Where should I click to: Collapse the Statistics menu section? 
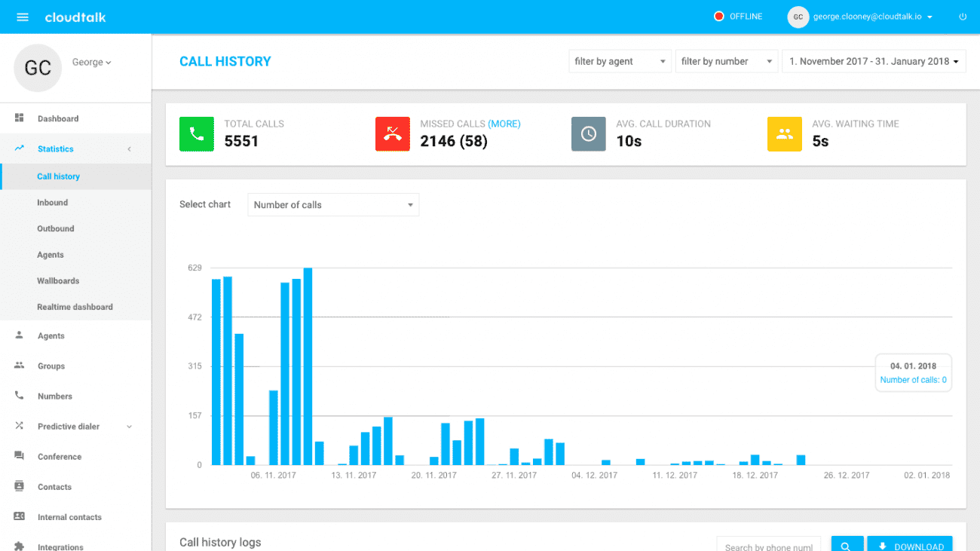[x=129, y=149]
